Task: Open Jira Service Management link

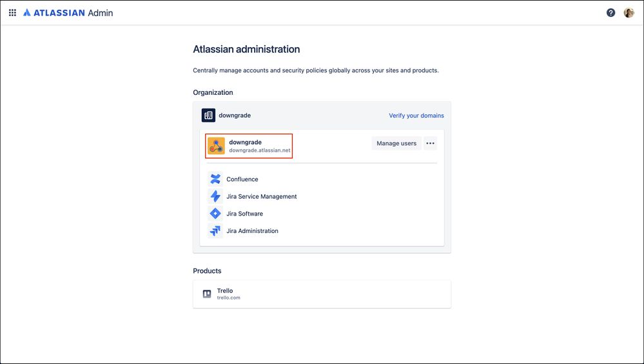Action: coord(261,197)
